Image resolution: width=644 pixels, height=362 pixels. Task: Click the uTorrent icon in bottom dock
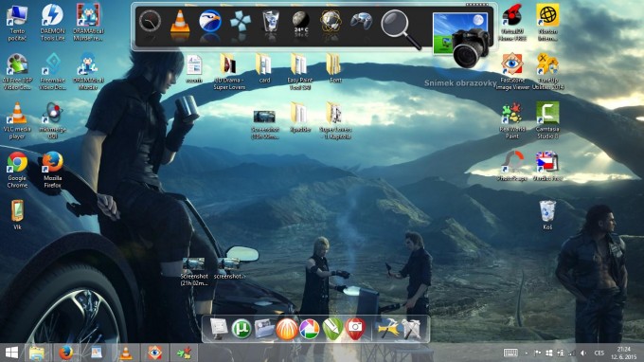(x=241, y=329)
